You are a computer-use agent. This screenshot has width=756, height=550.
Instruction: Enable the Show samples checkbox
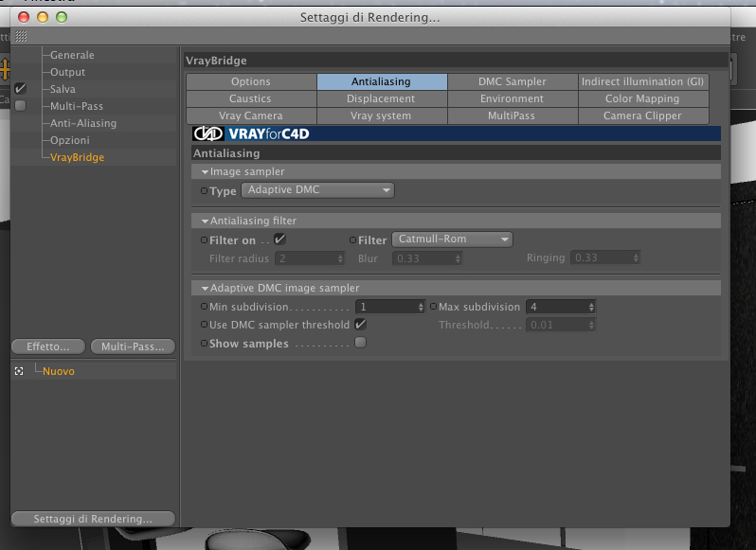tap(360, 343)
